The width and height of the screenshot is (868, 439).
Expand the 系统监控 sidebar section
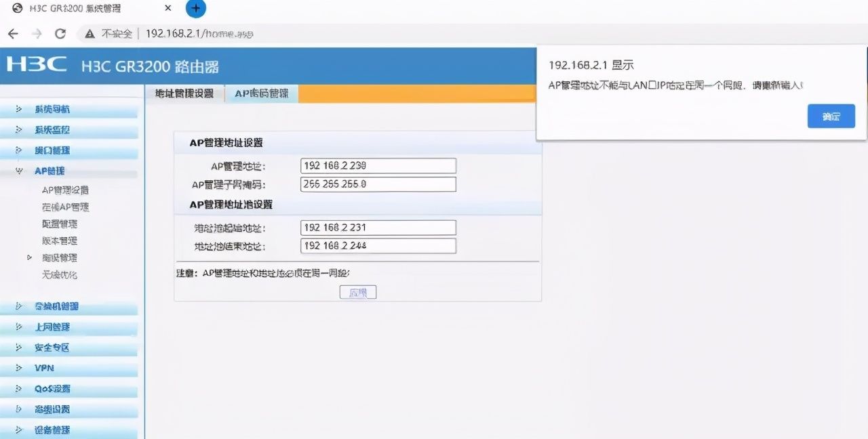pyautogui.click(x=52, y=129)
